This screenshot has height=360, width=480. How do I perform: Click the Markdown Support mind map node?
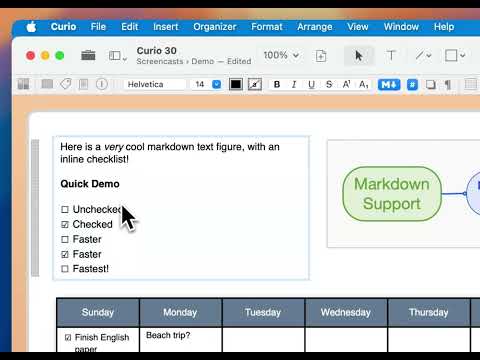click(392, 194)
